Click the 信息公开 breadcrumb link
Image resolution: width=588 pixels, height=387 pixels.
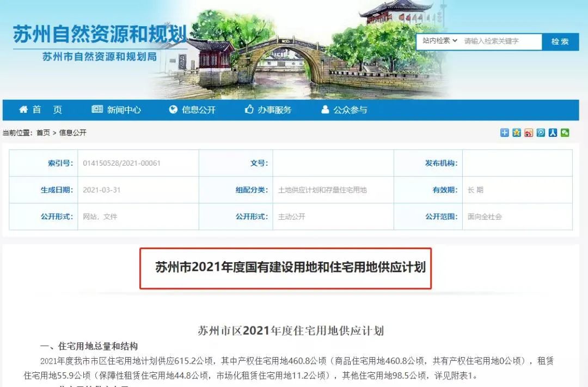73,132
